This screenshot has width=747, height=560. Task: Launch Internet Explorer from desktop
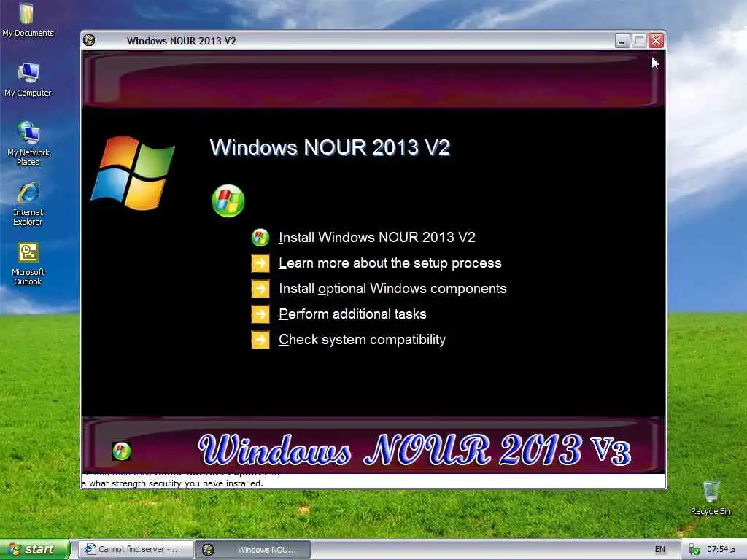[28, 203]
